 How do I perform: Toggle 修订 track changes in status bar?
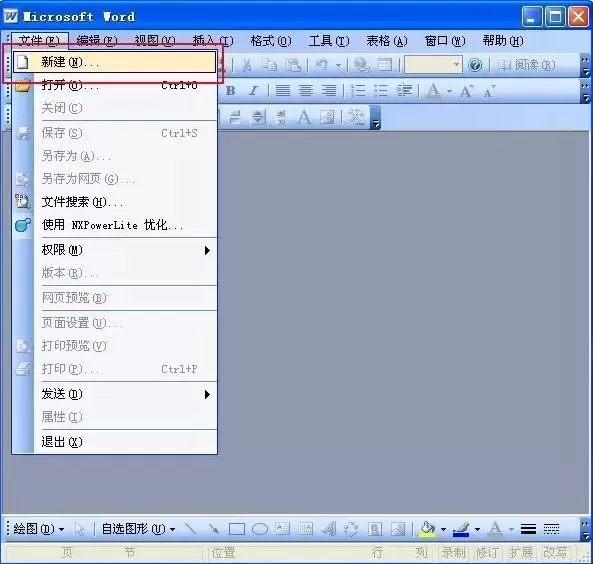tap(487, 553)
